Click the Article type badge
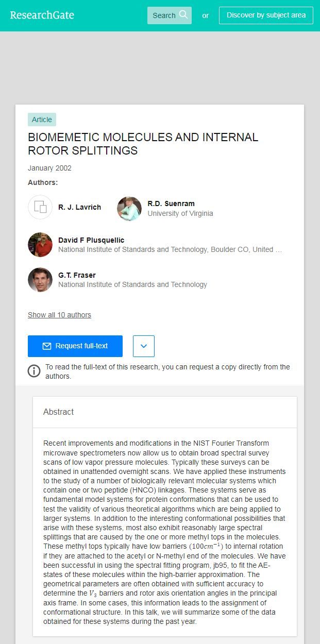The height and width of the screenshot is (644, 320). coord(42,120)
